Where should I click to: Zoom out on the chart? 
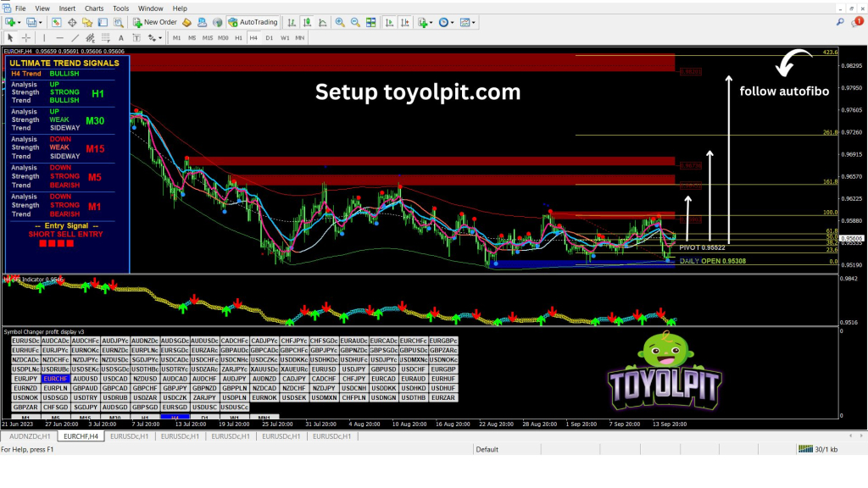tap(353, 22)
